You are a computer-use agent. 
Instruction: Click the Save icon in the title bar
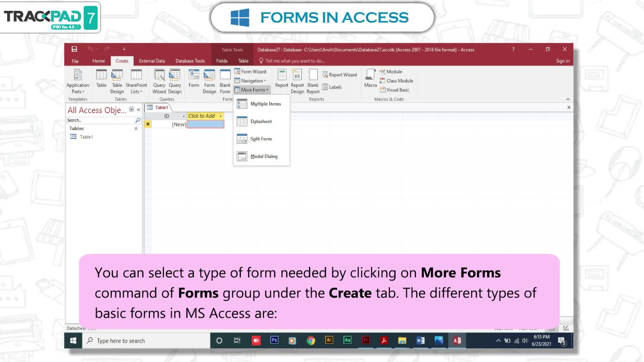point(74,49)
